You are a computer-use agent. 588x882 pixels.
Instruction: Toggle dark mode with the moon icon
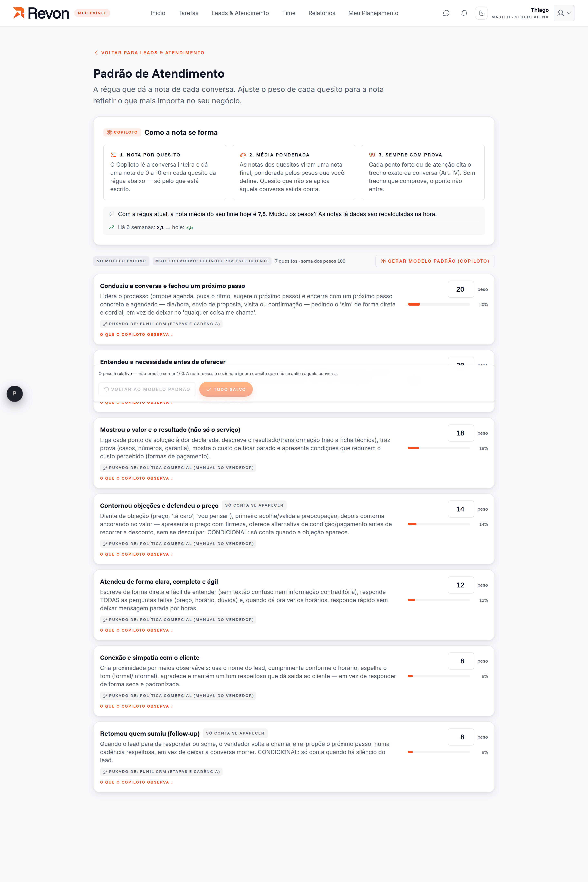point(481,13)
